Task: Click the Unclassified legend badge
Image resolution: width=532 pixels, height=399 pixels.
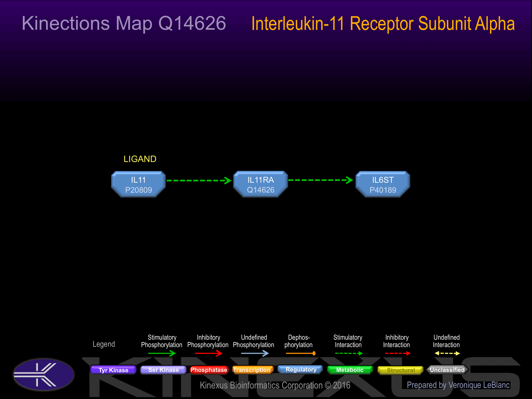Action: click(447, 370)
